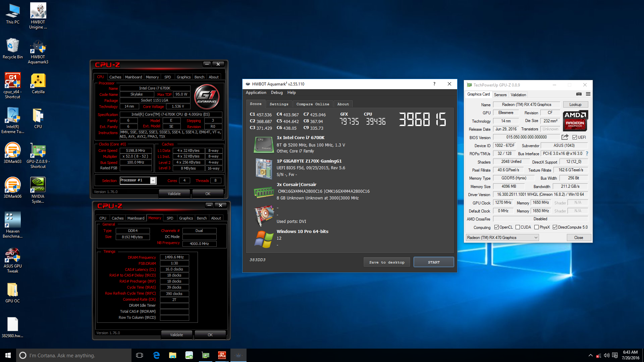This screenshot has width=644, height=362.
Task: Click the GPU-Z screenshot camera icon
Action: (579, 94)
